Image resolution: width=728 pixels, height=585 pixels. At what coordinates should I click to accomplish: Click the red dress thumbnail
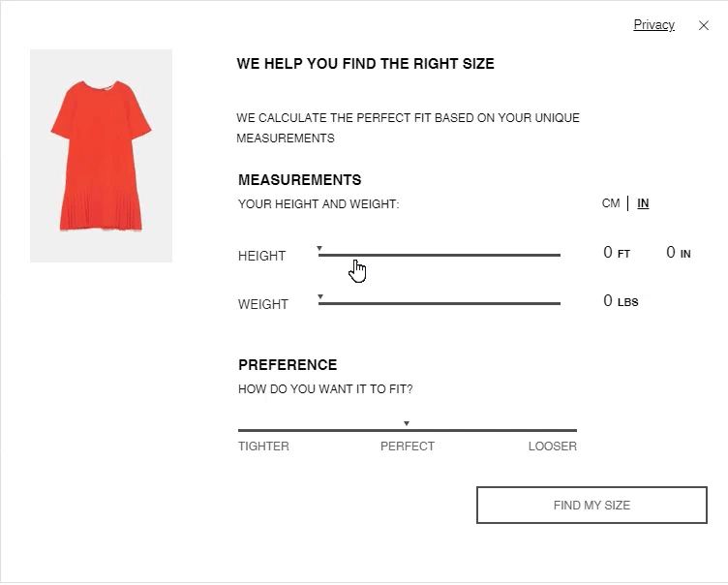101,156
